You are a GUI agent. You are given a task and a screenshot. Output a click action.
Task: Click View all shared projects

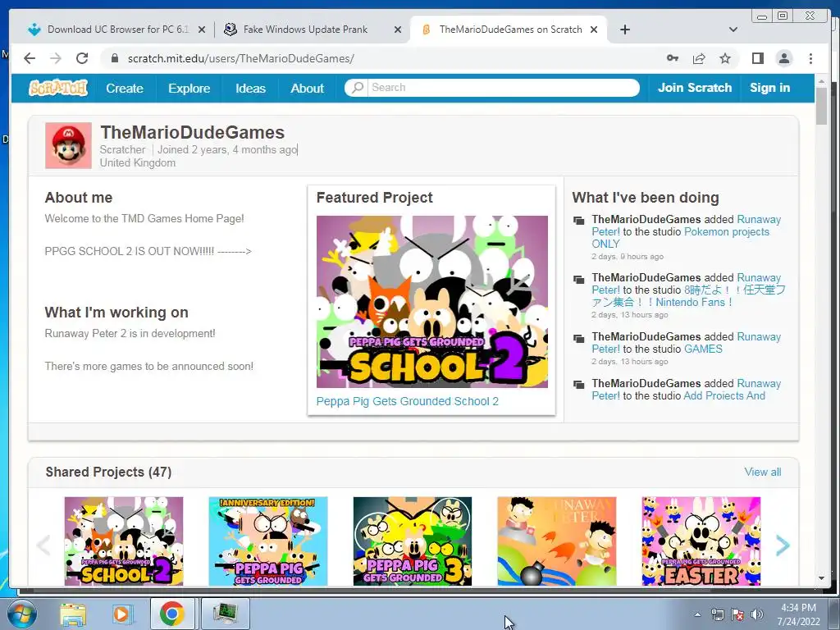click(762, 472)
